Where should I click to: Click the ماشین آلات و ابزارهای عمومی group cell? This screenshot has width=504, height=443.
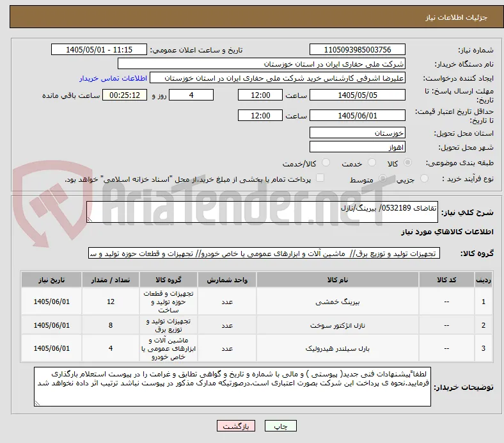(x=168, y=348)
